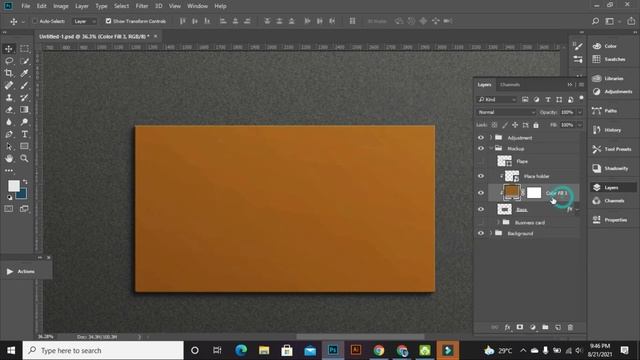
Task: Open the File menu
Action: (x=26, y=6)
